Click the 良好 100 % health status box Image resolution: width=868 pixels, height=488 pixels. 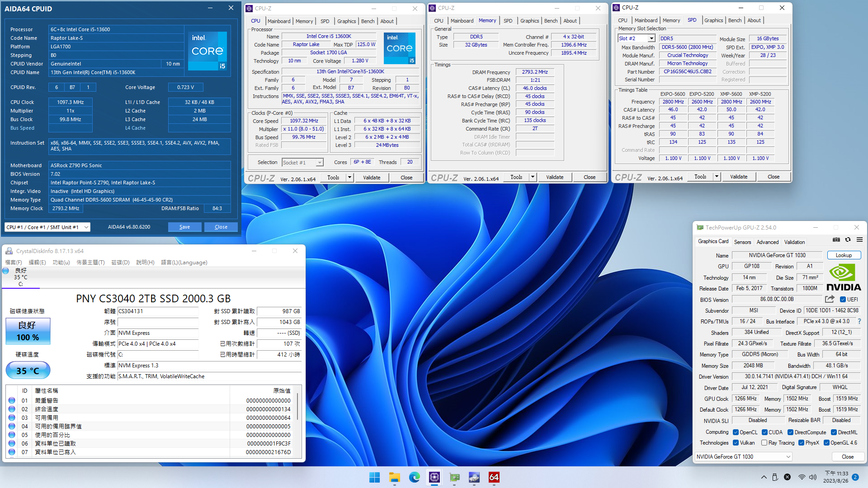[x=28, y=331]
